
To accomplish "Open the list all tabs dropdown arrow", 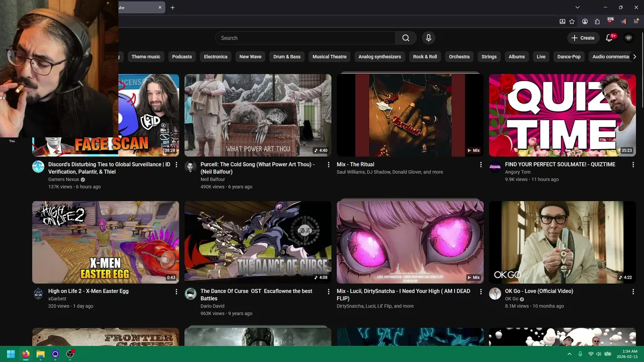I will [x=578, y=7].
